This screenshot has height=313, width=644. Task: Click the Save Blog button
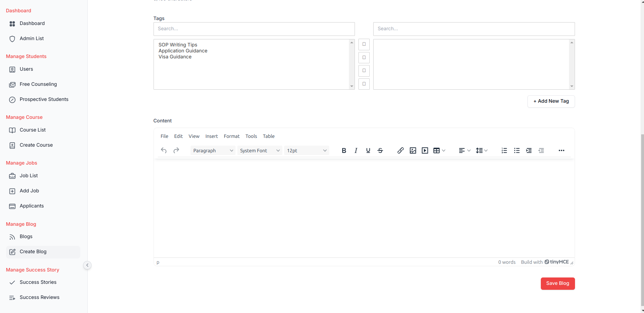tap(558, 283)
